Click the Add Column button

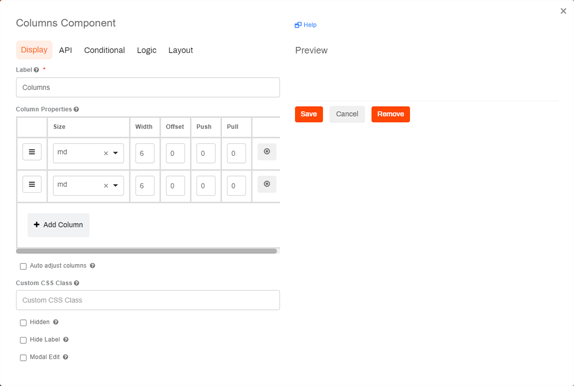59,225
